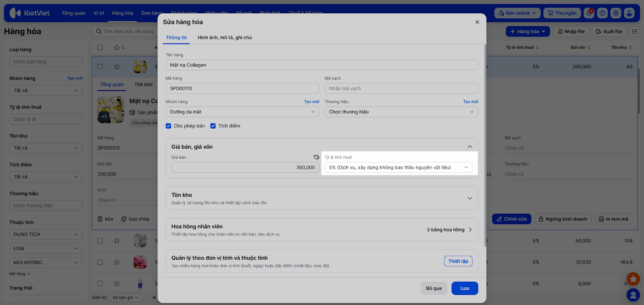Close the Sửa hàng hóa dialog
Screen dimensions: 644x305
tap(477, 22)
